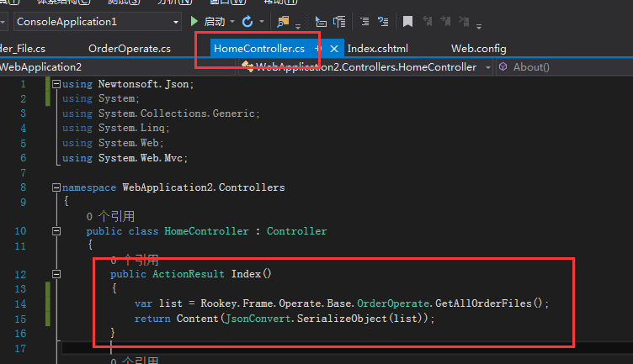Click the HomeController class name on line 10
This screenshot has width=633, height=364.
pos(206,231)
